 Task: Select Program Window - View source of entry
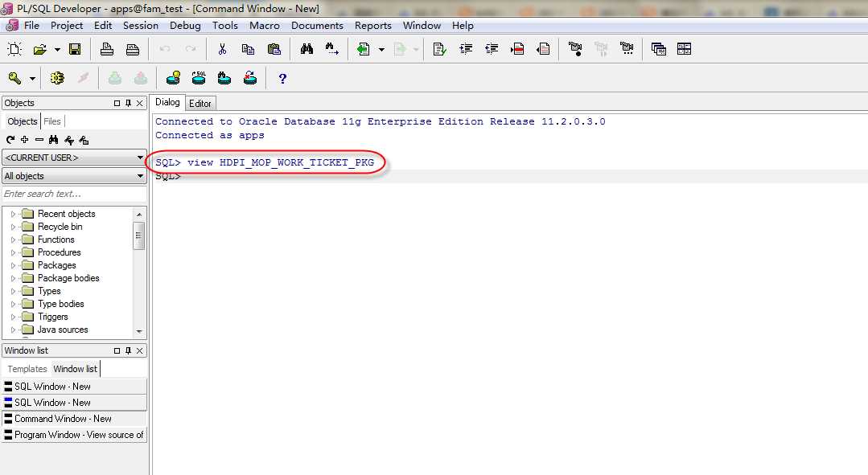[75, 435]
